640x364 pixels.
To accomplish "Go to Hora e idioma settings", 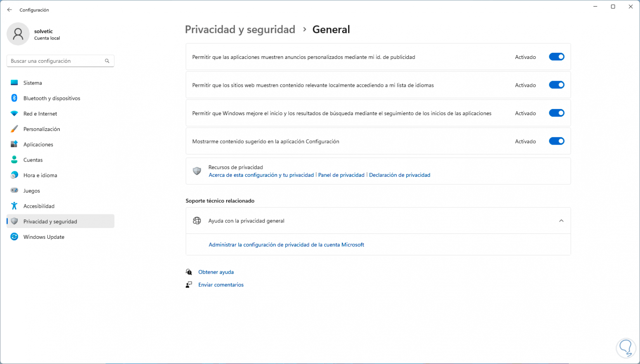I will [40, 175].
